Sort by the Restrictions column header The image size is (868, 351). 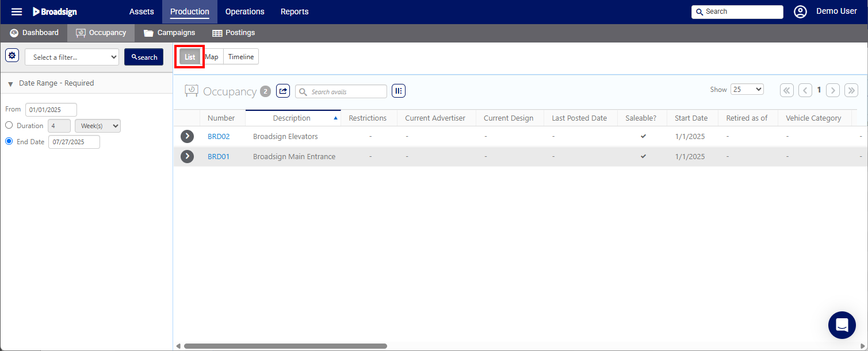(368, 118)
